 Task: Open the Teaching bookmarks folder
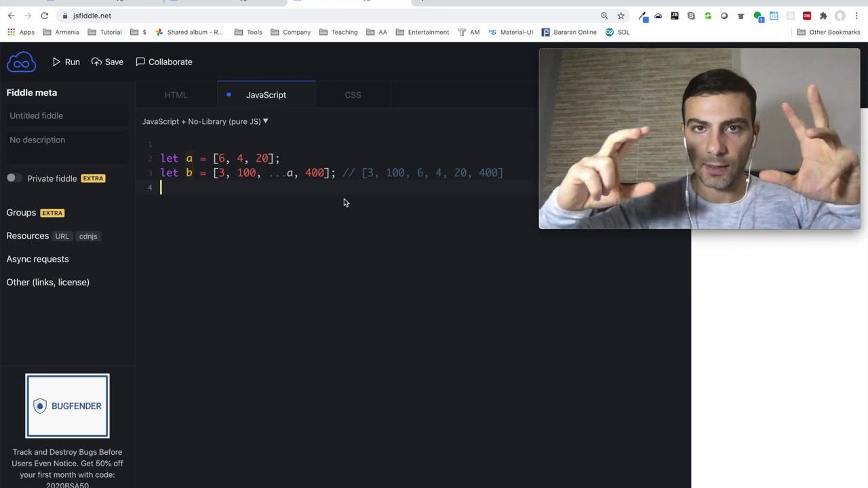pyautogui.click(x=338, y=32)
